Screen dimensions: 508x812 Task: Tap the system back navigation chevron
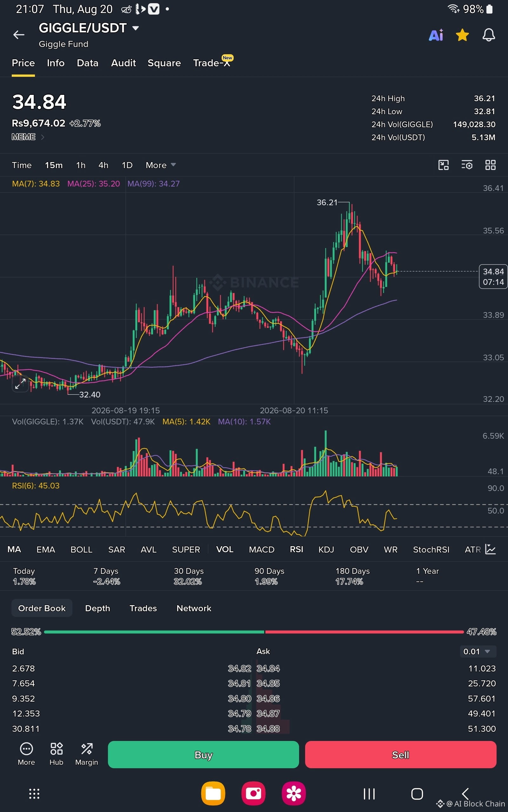[465, 794]
